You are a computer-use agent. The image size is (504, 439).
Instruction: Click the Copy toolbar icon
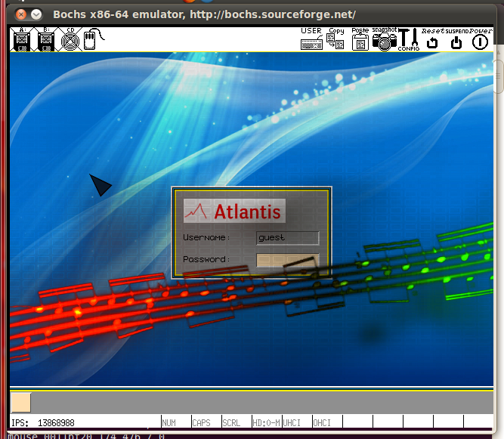[x=335, y=39]
